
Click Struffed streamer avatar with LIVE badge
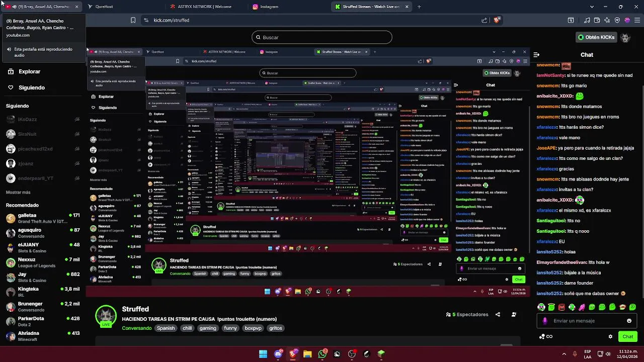point(106,316)
